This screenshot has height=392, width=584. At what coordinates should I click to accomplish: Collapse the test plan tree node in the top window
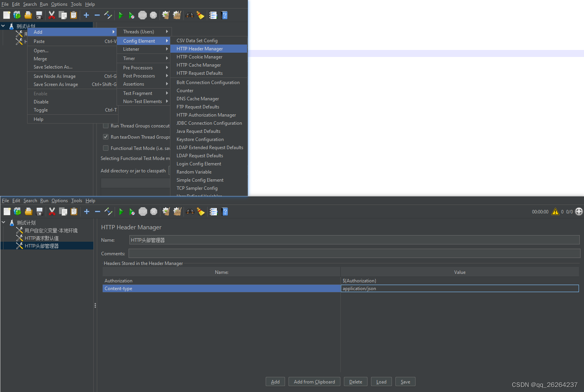tap(3, 26)
